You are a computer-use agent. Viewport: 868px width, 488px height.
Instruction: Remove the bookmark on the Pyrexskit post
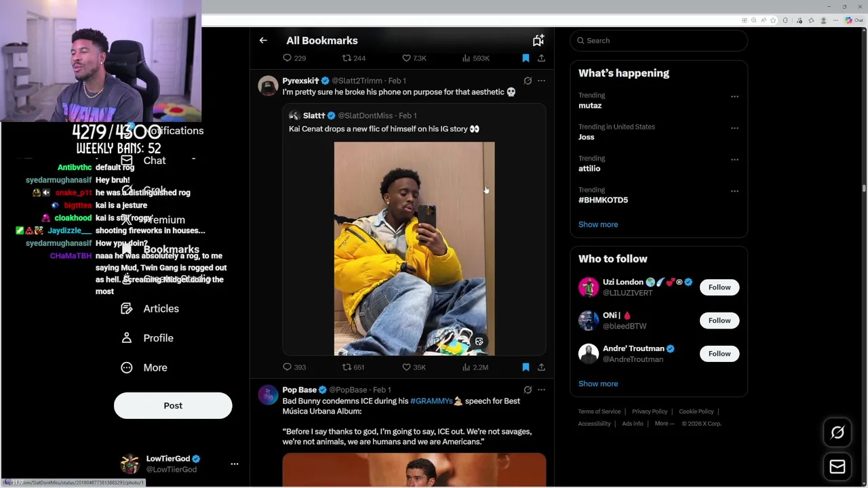[x=526, y=367]
